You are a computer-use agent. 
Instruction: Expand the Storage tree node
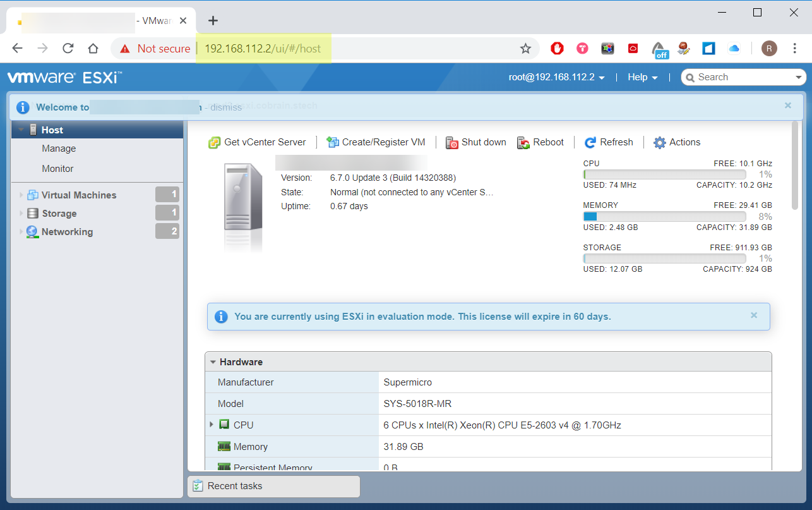pos(21,214)
